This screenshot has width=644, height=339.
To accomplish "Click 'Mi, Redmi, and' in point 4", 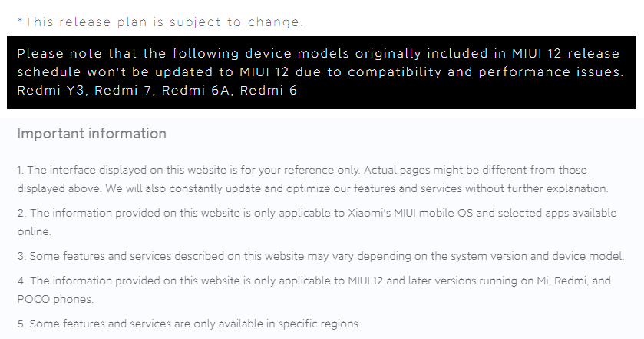I will tap(574, 281).
